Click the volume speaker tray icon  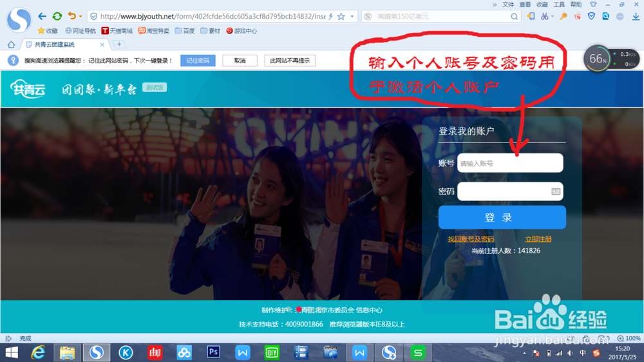click(x=570, y=354)
